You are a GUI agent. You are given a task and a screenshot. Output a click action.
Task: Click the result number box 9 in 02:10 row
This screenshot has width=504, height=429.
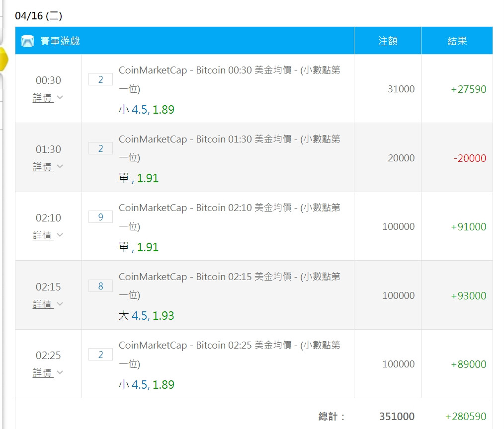tap(100, 217)
